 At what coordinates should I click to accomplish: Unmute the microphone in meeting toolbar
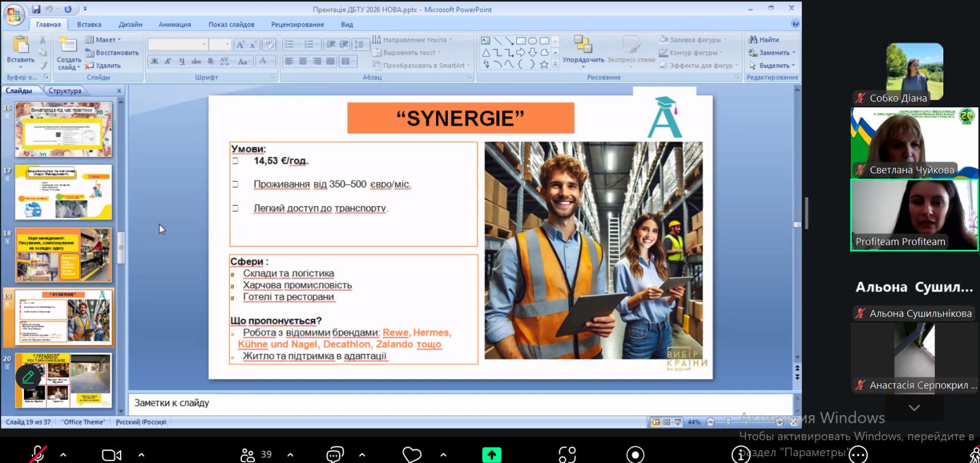tap(37, 454)
